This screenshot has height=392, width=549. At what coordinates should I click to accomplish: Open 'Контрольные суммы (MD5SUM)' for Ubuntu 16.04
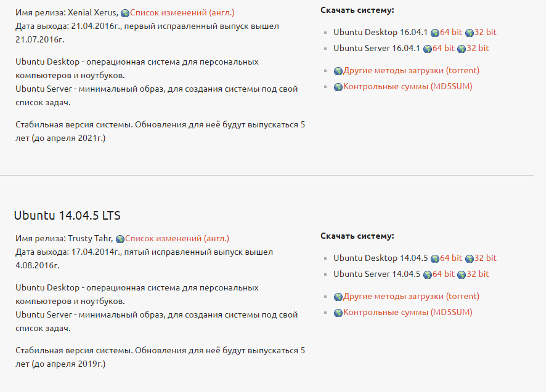(407, 86)
